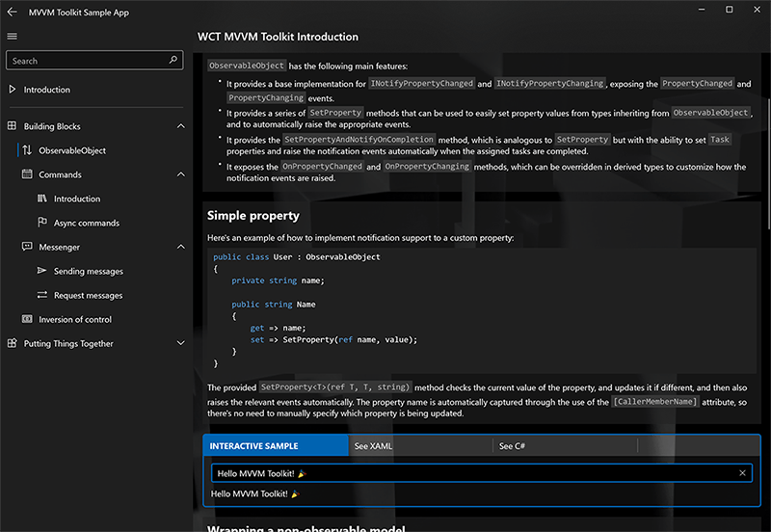Maximize the MVVM Toolkit Sample App window
Image resolution: width=771 pixels, height=532 pixels.
tap(730, 10)
